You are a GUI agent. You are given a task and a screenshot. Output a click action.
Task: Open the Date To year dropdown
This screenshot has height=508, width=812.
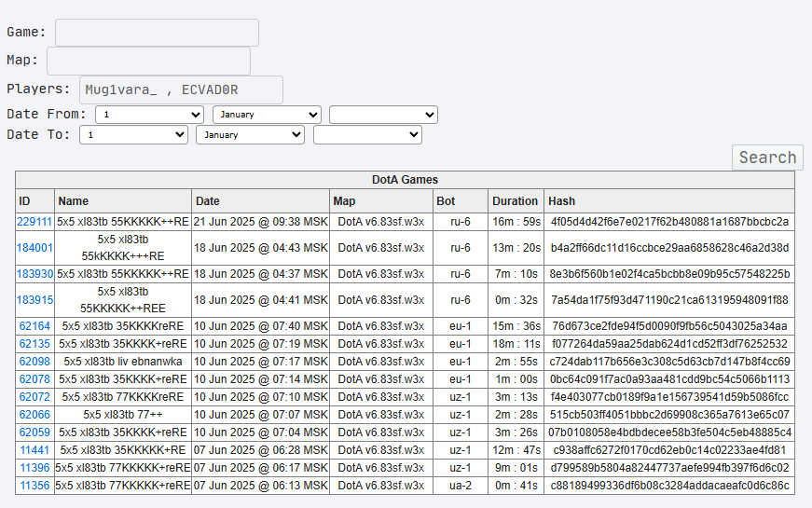click(x=367, y=134)
